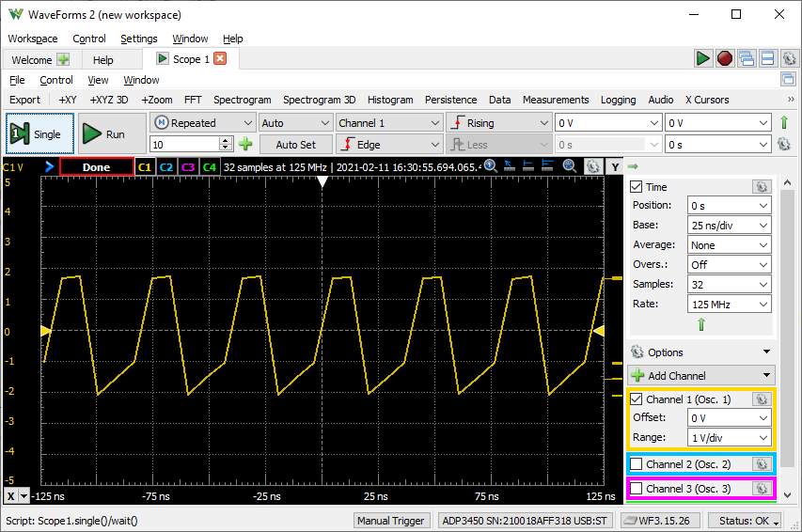Click green up arrow under Rate field
802x532 pixels.
[701, 323]
